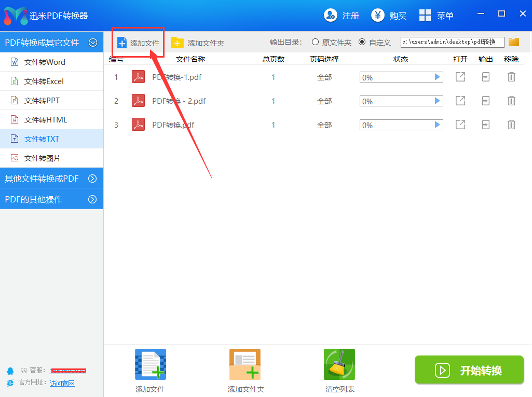
Task: Collapse PDF转换成其它文件 section
Action: [93, 43]
